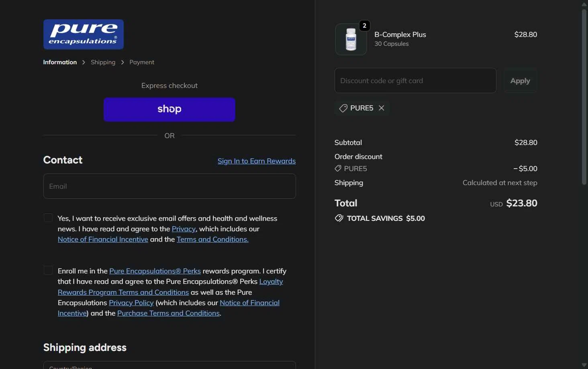
Task: Go to the Payment breadcrumb step
Action: pyautogui.click(x=142, y=62)
